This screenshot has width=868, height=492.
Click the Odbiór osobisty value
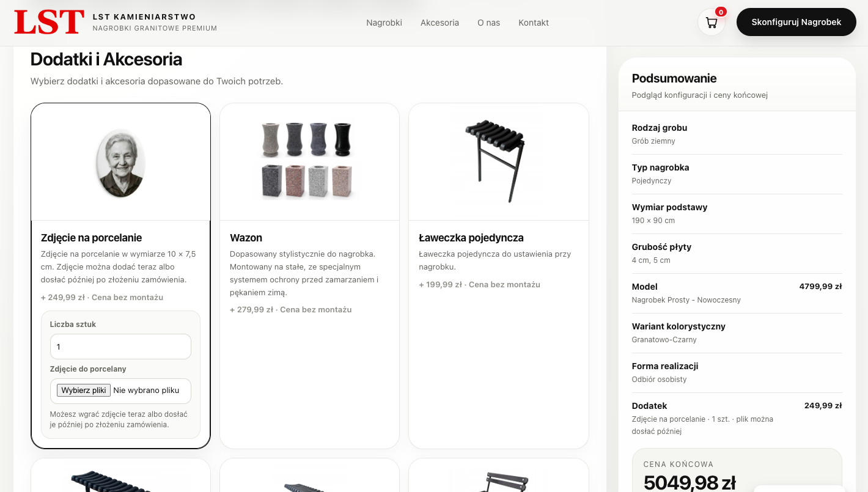(659, 380)
